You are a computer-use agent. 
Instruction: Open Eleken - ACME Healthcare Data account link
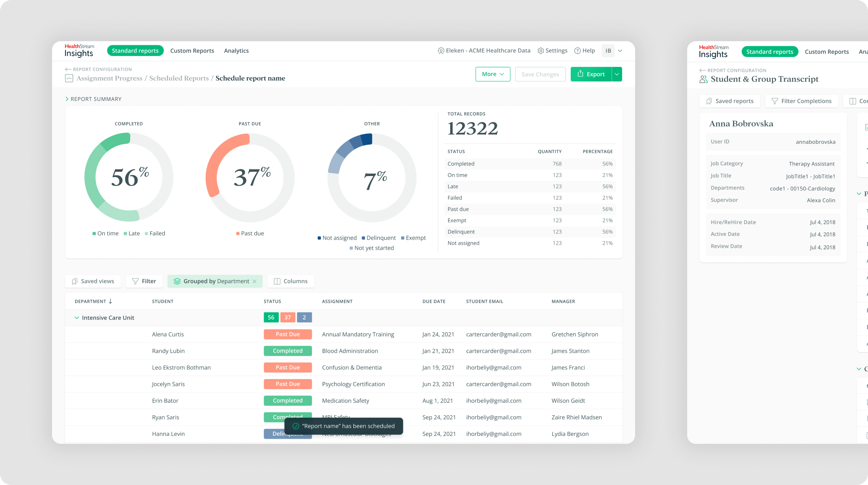point(484,51)
